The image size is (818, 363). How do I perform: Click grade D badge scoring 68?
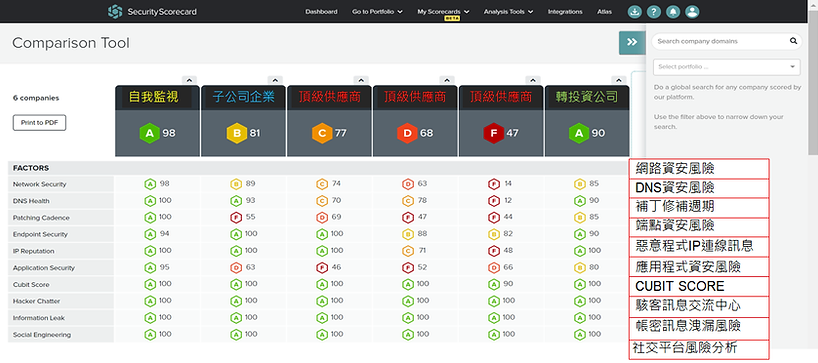click(408, 133)
